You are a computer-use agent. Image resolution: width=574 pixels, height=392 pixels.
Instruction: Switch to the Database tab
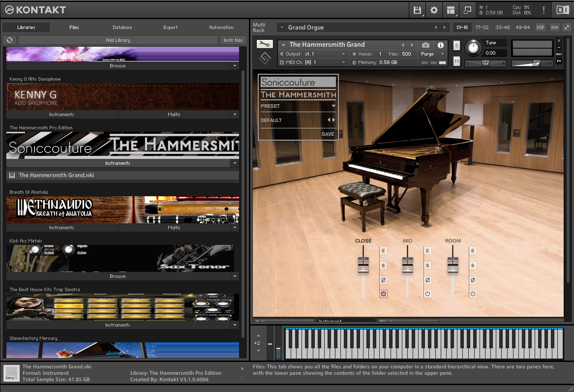(x=122, y=28)
